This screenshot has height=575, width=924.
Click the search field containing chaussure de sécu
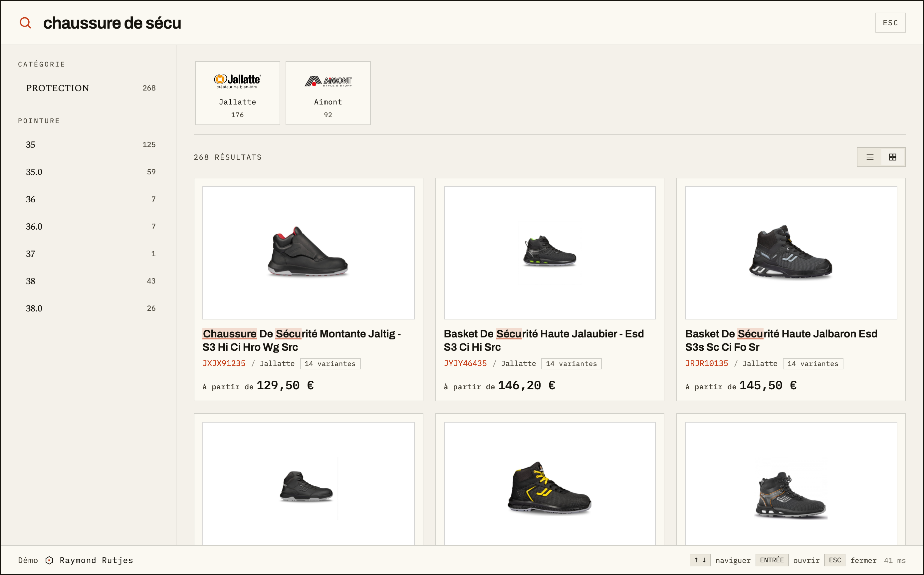tap(453, 23)
